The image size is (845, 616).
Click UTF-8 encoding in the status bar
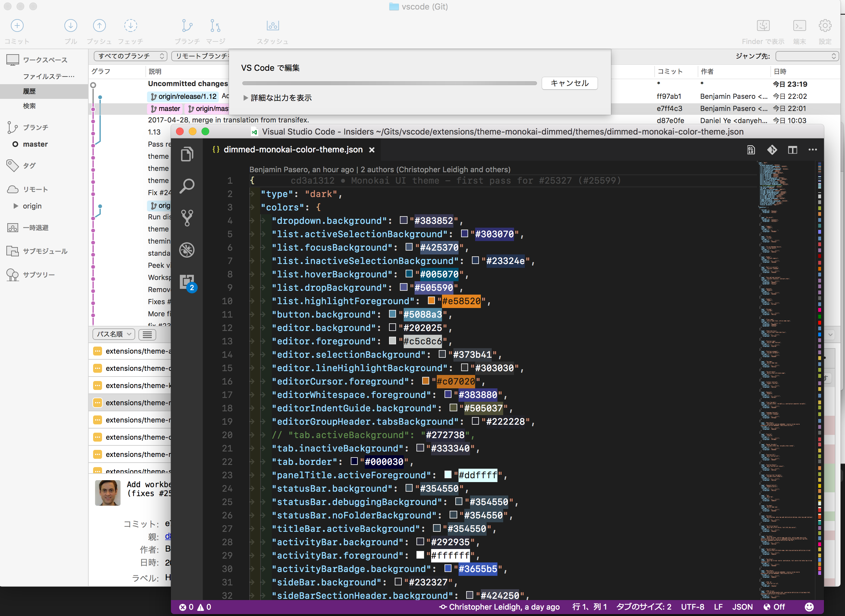(693, 607)
